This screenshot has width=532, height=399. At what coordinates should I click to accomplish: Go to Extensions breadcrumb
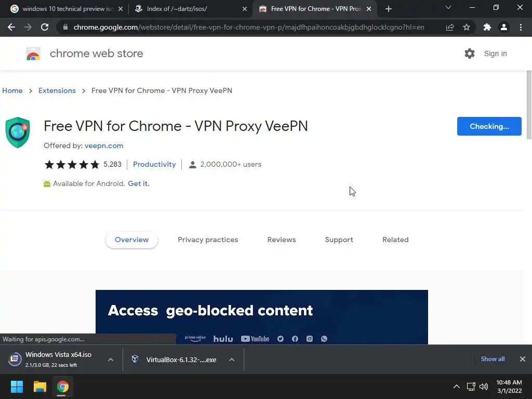click(x=57, y=90)
